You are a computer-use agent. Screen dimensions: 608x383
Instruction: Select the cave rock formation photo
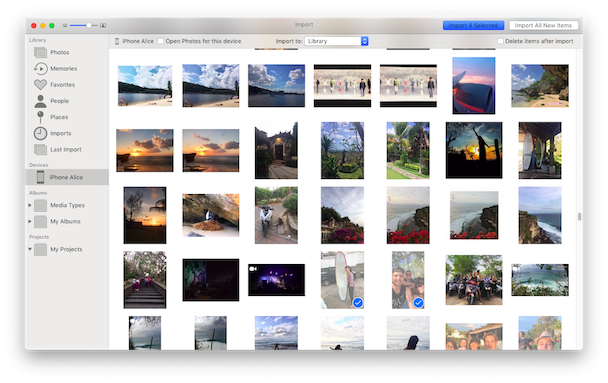click(211, 215)
